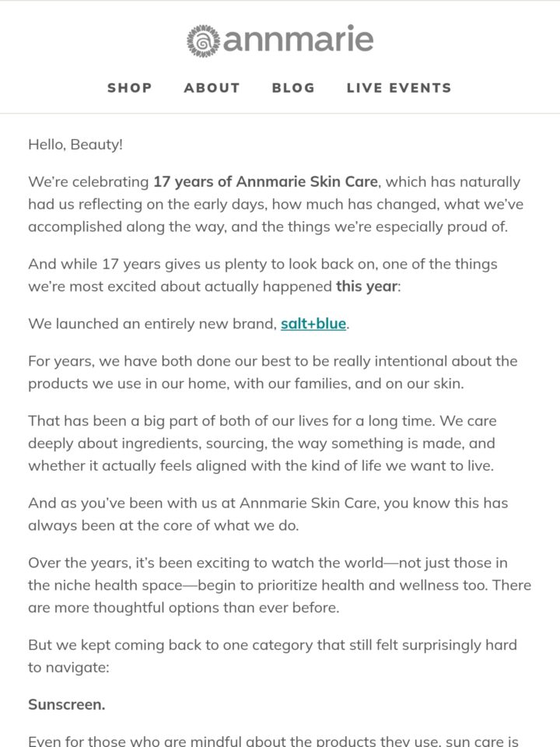Click paragraph starting "And as you've been with us"
The image size is (560, 747).
pyautogui.click(x=268, y=514)
